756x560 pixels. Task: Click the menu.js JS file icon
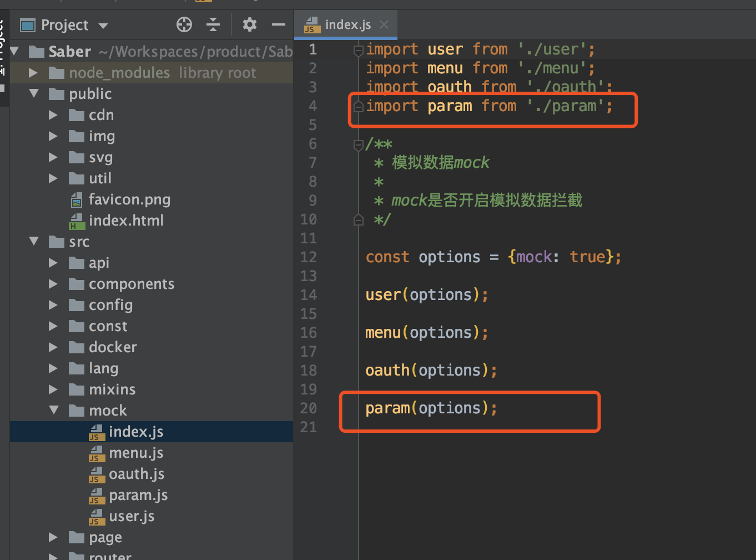[x=97, y=453]
